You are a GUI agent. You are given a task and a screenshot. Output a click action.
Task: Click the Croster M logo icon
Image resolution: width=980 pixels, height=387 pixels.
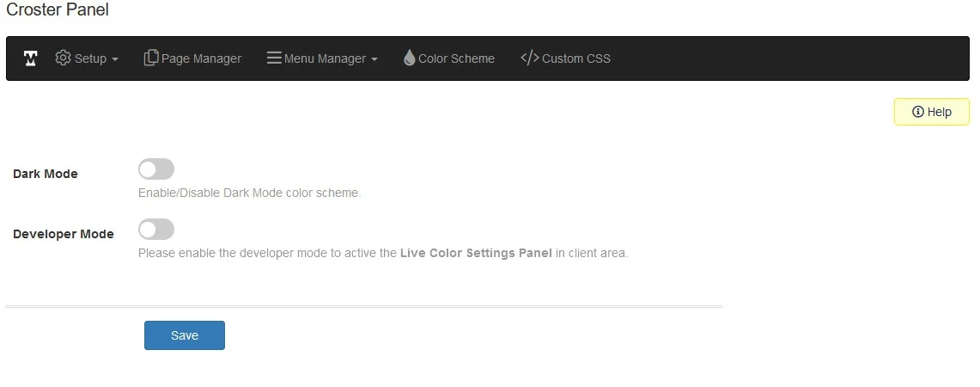pos(31,58)
